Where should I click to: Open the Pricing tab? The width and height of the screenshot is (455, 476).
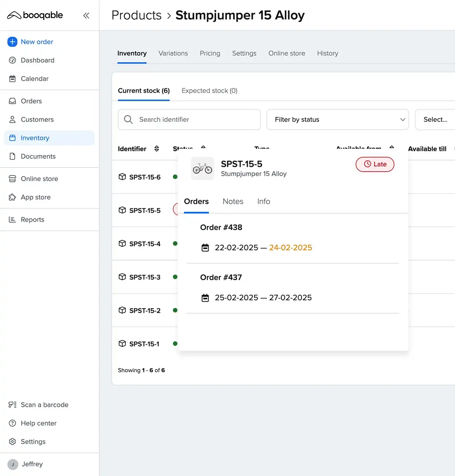click(210, 53)
